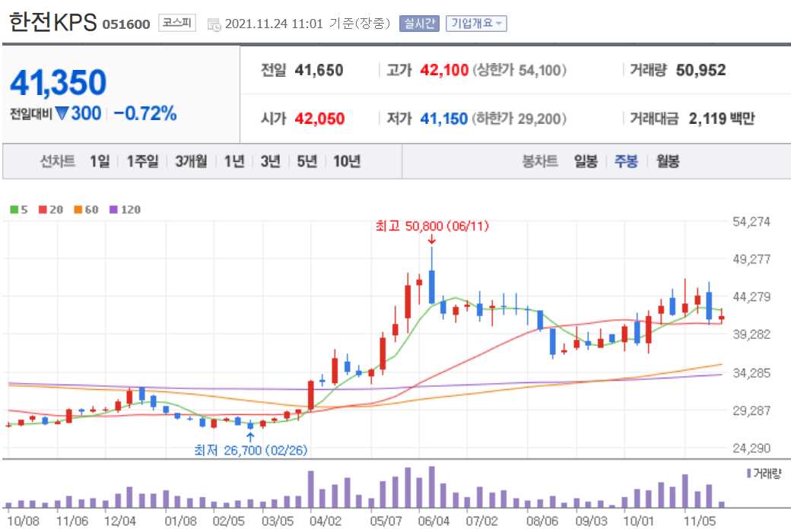This screenshot has width=791, height=532.
Task: Click the 10/08 date axis label
Action: click(23, 521)
